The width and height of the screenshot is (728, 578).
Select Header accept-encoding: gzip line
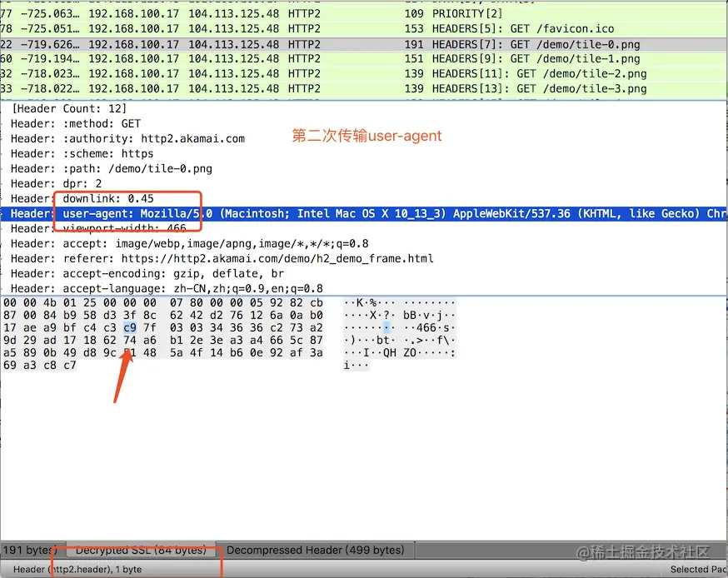coord(147,273)
